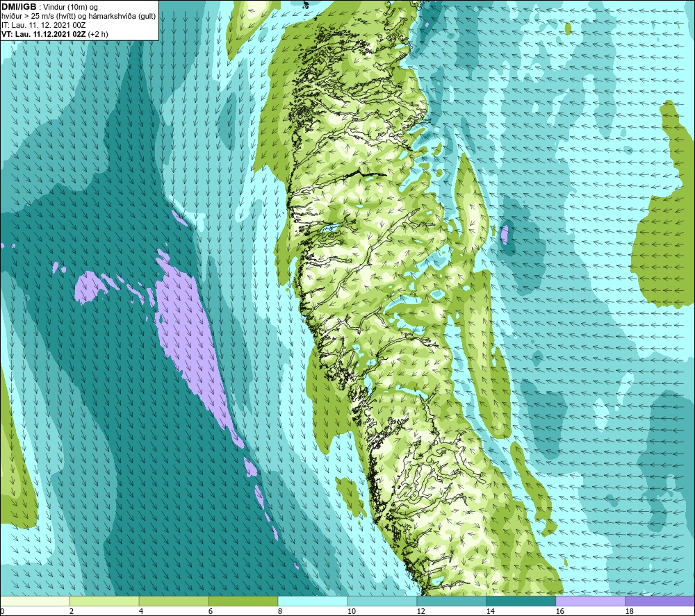Click the pale yellow 0–2 legend swatch

point(35,601)
